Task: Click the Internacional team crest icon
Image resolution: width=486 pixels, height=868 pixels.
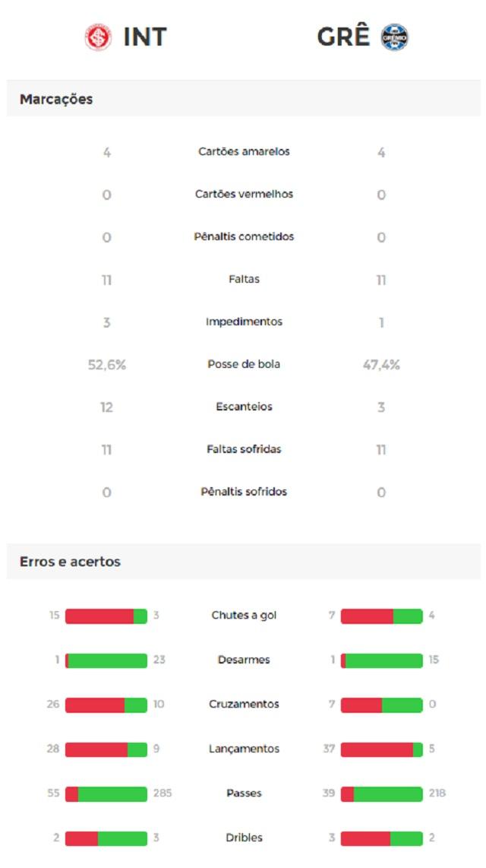Action: [x=97, y=35]
